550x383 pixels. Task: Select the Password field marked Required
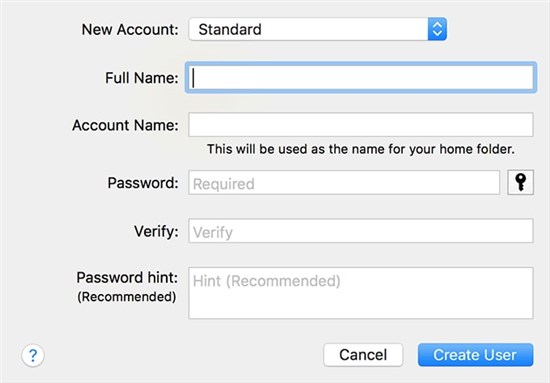(x=344, y=182)
